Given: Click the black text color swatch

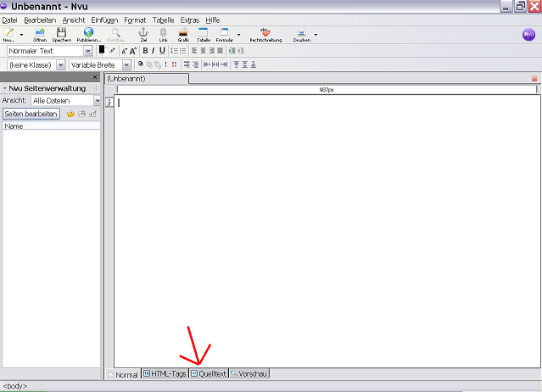Looking at the screenshot, I should click(x=102, y=51).
